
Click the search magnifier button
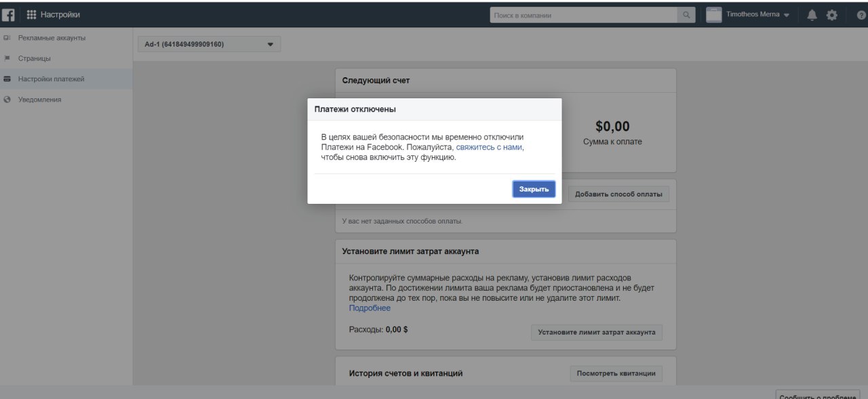point(686,15)
